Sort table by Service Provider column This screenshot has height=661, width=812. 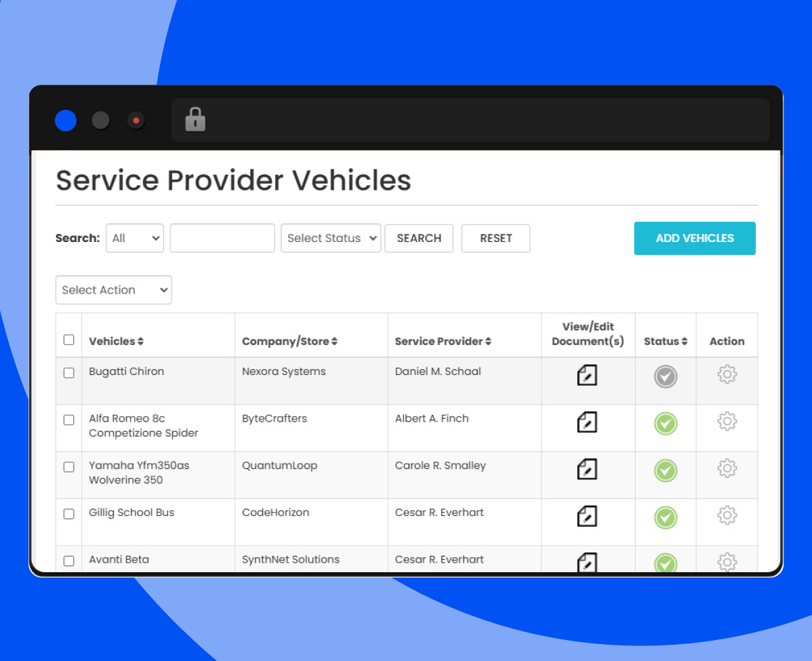[x=443, y=342]
